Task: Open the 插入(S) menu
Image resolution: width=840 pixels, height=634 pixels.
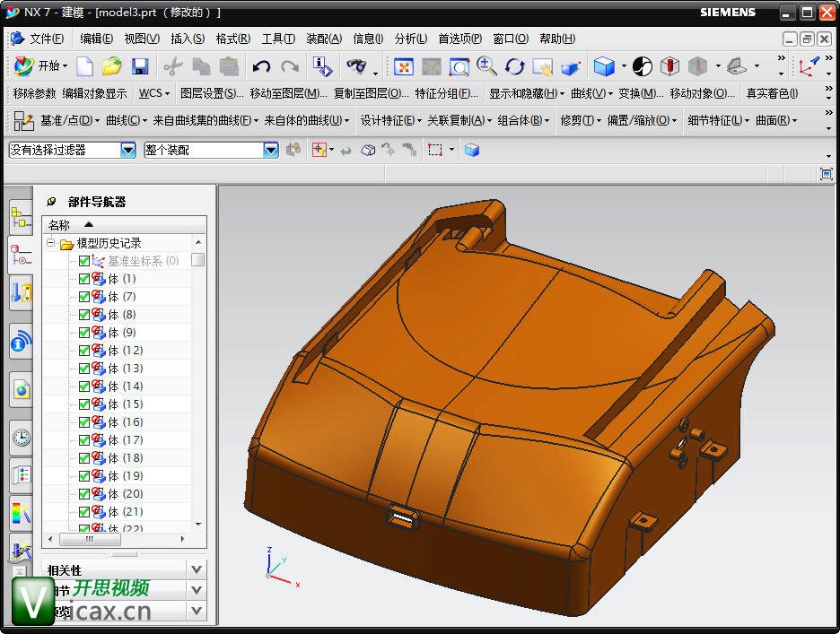Action: point(188,39)
